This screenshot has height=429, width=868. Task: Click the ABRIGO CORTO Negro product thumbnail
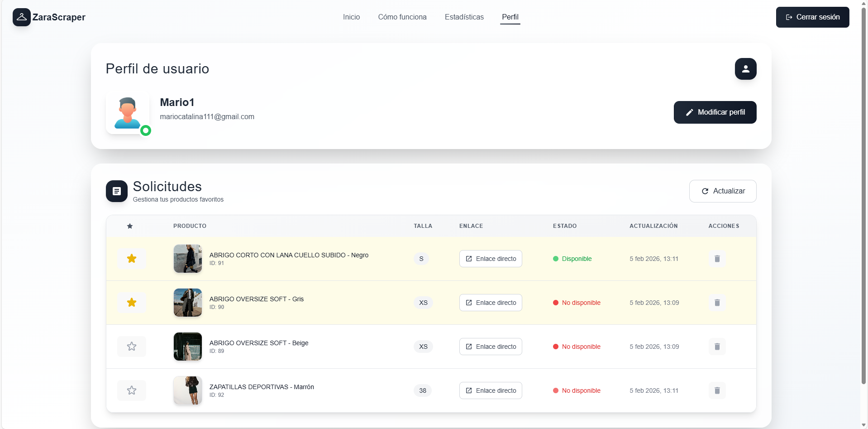(x=188, y=259)
